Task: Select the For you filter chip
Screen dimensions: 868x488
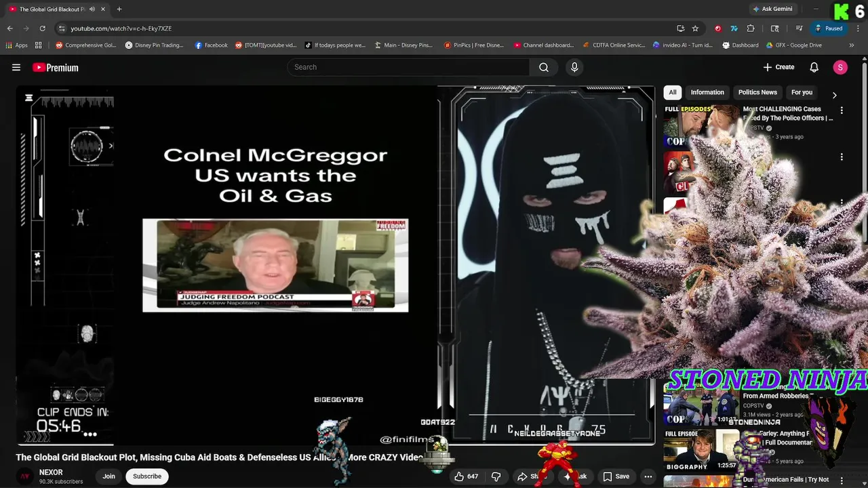Action: (802, 92)
